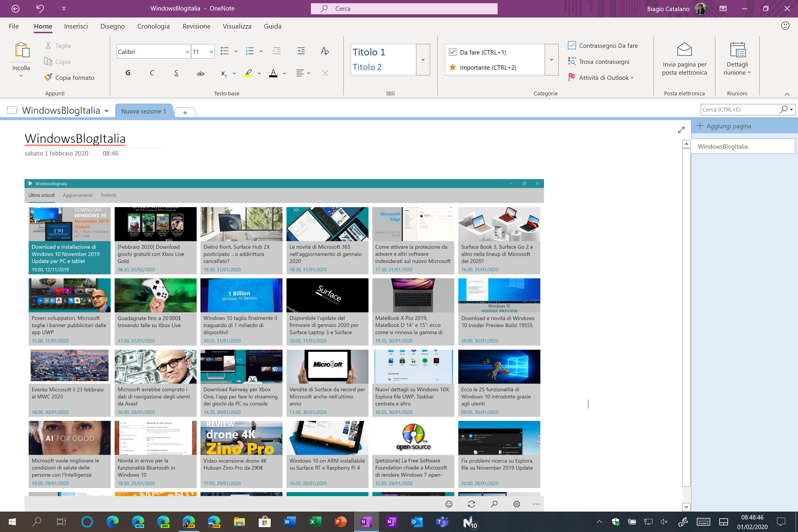Screen dimensions: 798x532
Task: Click the feedback smiley in ribbon
Action: click(785, 26)
